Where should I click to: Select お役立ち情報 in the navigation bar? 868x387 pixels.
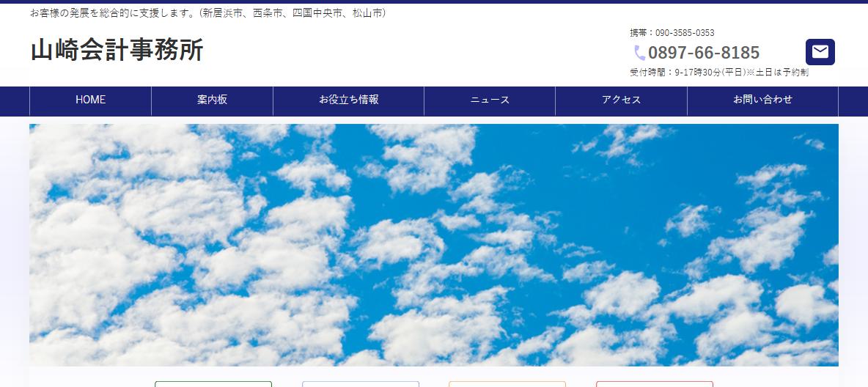(349, 100)
